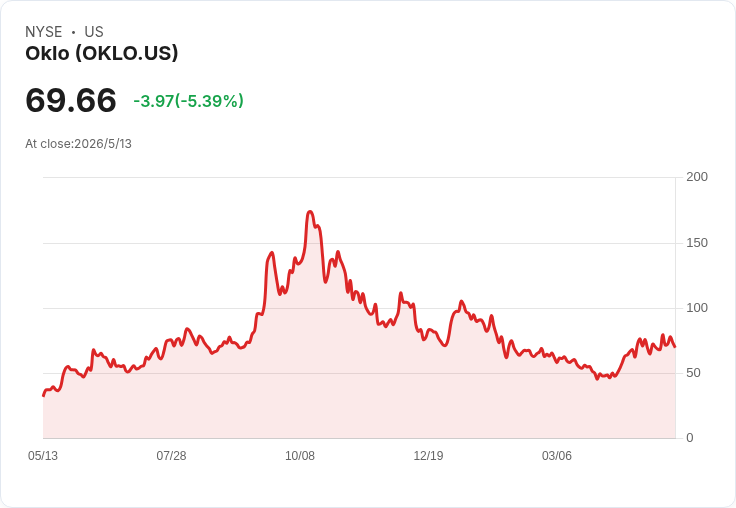736x508 pixels.
Task: Select the NYSE exchange label
Action: tap(44, 32)
